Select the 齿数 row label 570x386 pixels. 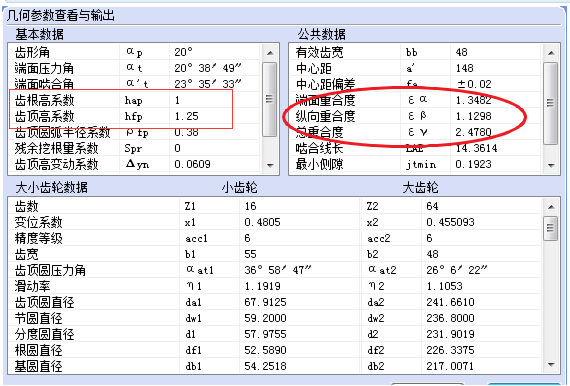pos(26,206)
